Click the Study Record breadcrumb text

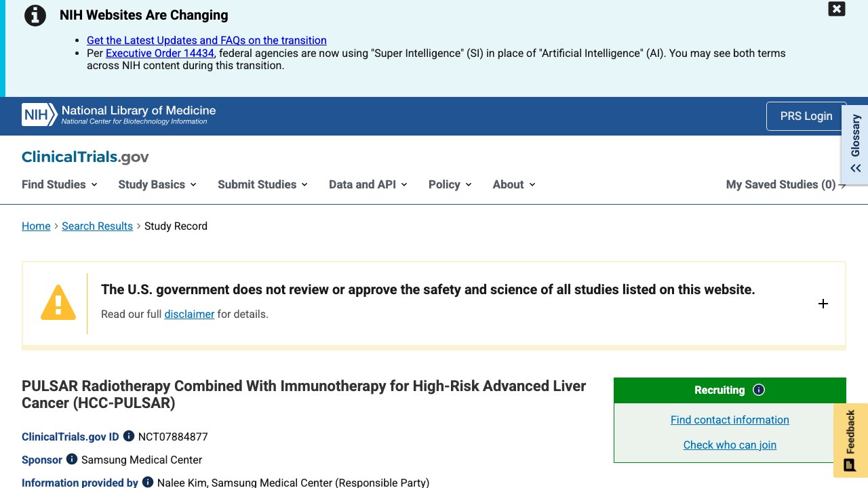[176, 226]
